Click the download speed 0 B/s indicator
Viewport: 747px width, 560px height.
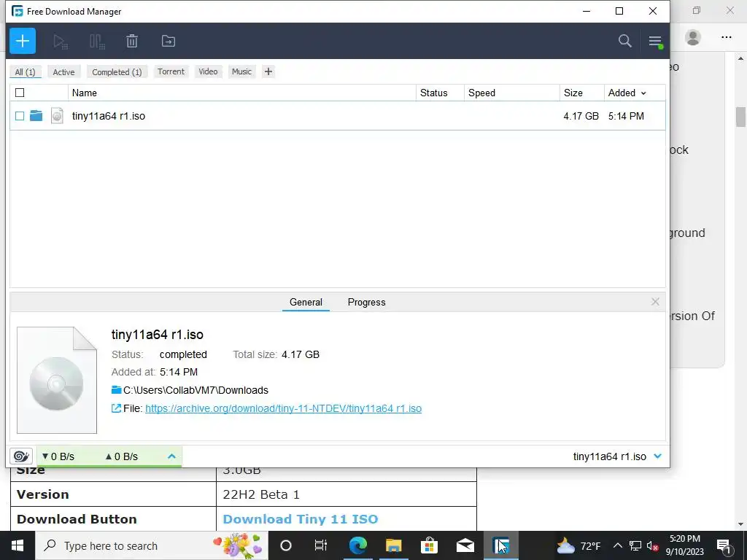click(x=58, y=456)
